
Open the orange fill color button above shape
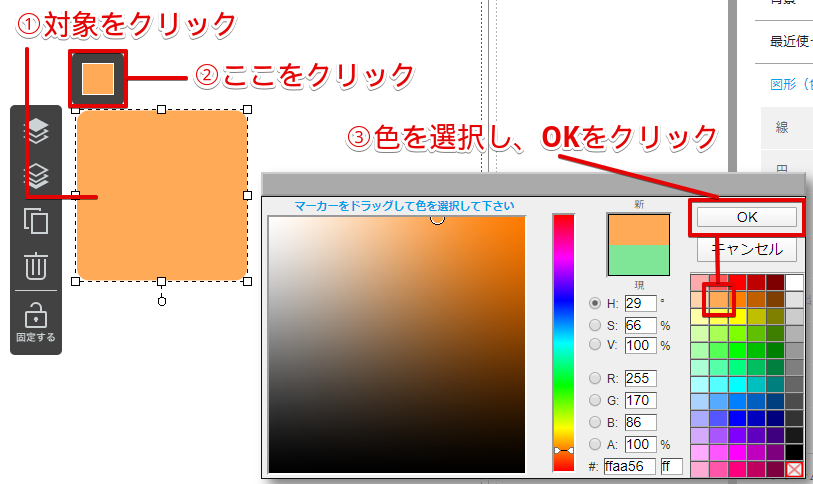pyautogui.click(x=97, y=78)
